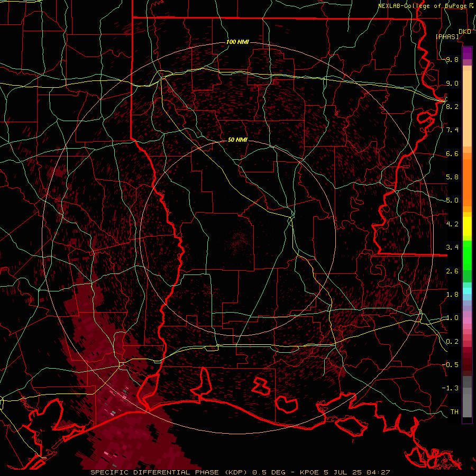Click the 1.0 value on the scale

452,318
